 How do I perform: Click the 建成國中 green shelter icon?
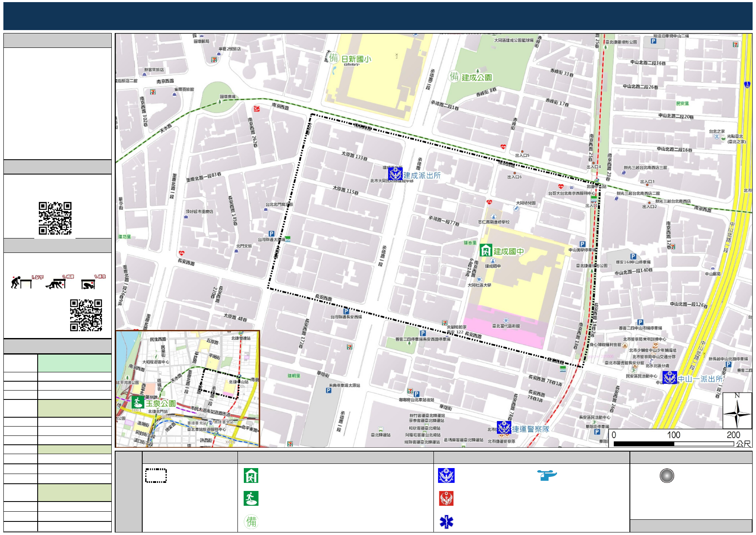pos(486,250)
